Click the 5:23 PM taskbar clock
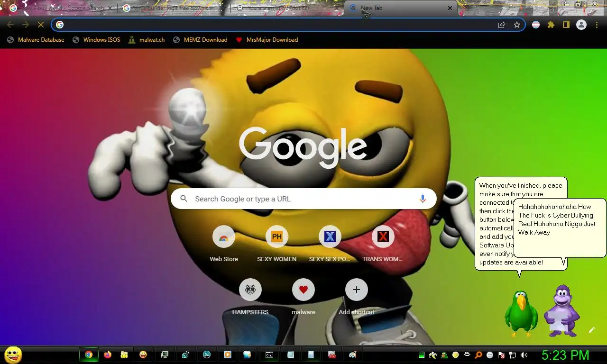 pyautogui.click(x=565, y=355)
